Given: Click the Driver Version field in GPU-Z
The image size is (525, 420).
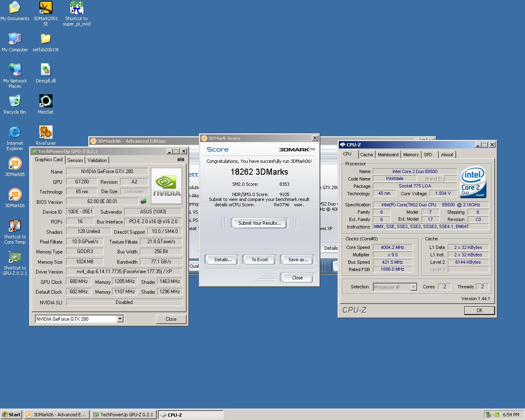Looking at the screenshot, I should click(x=124, y=272).
